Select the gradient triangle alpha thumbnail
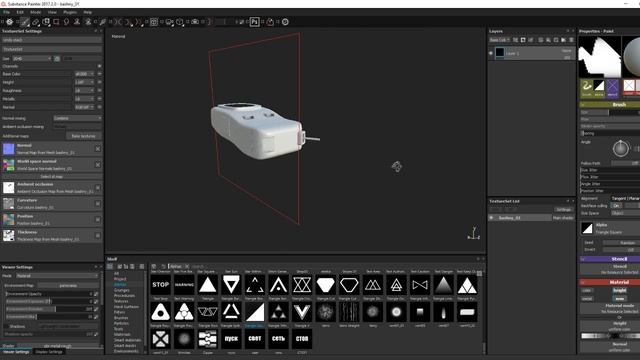This screenshot has width=640, height=360. pos(444,285)
